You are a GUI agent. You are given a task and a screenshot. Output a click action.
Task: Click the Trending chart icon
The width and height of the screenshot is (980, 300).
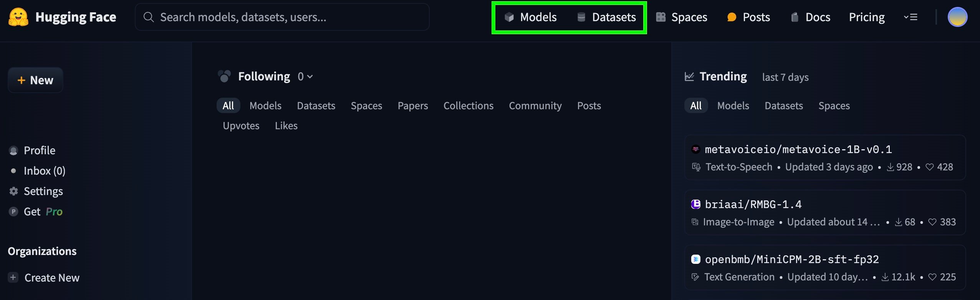point(689,77)
